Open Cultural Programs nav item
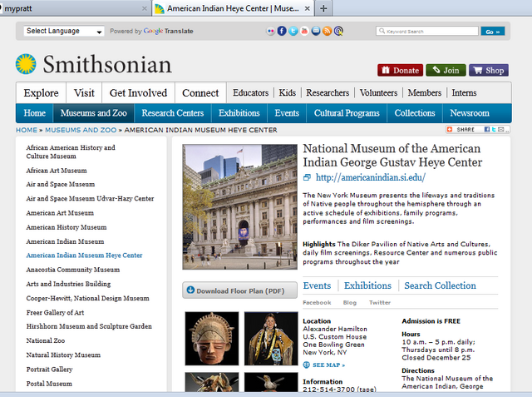 coord(347,113)
